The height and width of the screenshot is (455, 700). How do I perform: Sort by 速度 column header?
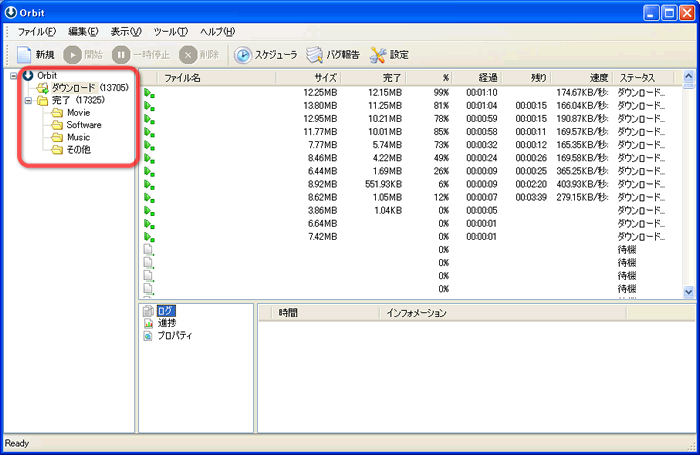coord(583,78)
